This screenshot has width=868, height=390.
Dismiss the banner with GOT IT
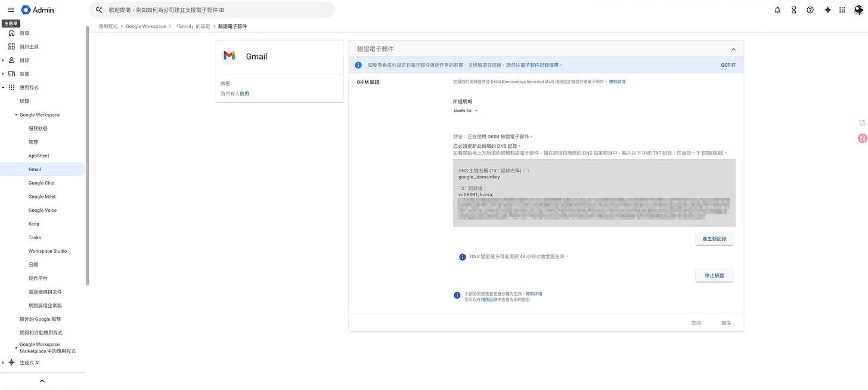coord(728,65)
